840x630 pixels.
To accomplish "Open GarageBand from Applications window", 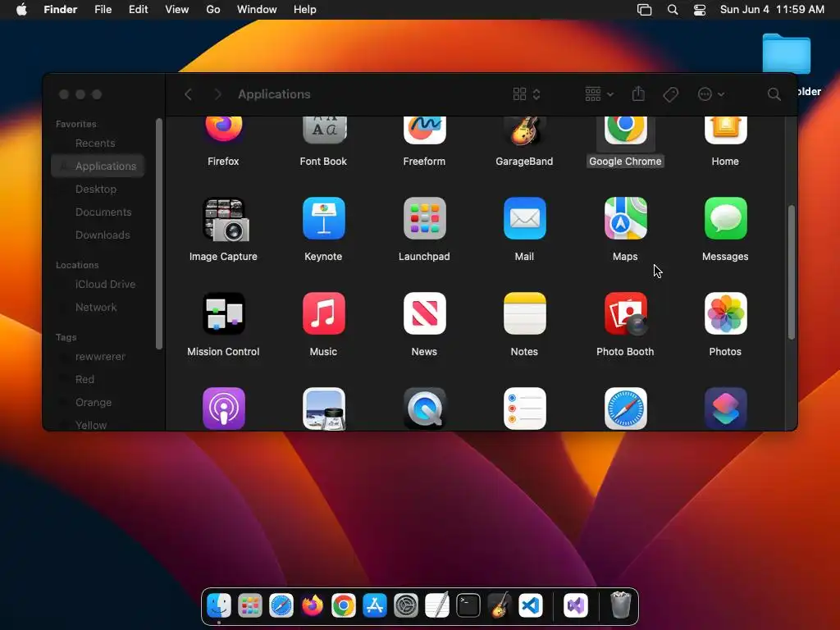I will coord(524,130).
